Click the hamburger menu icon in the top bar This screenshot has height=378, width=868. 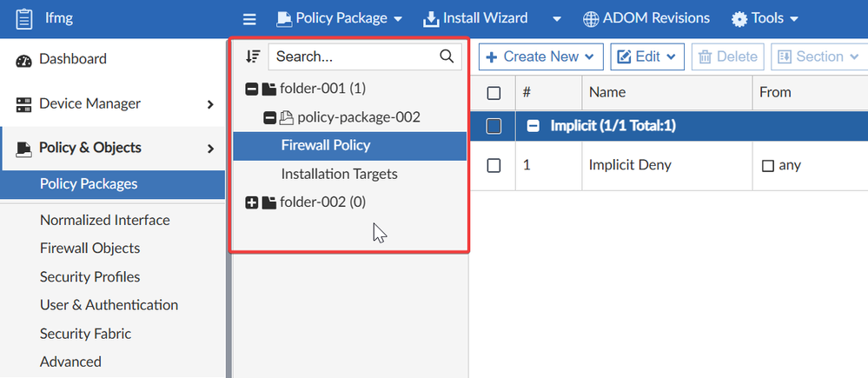pyautogui.click(x=249, y=18)
